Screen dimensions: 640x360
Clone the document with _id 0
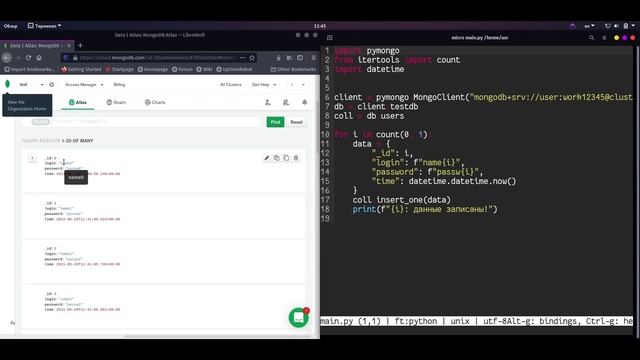pos(286,158)
